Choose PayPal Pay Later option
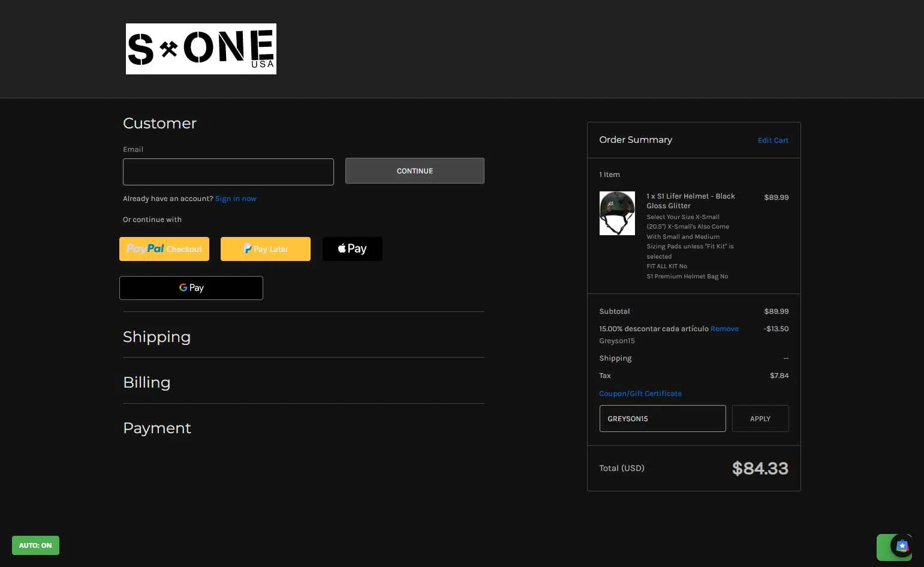The image size is (924, 567). point(266,249)
